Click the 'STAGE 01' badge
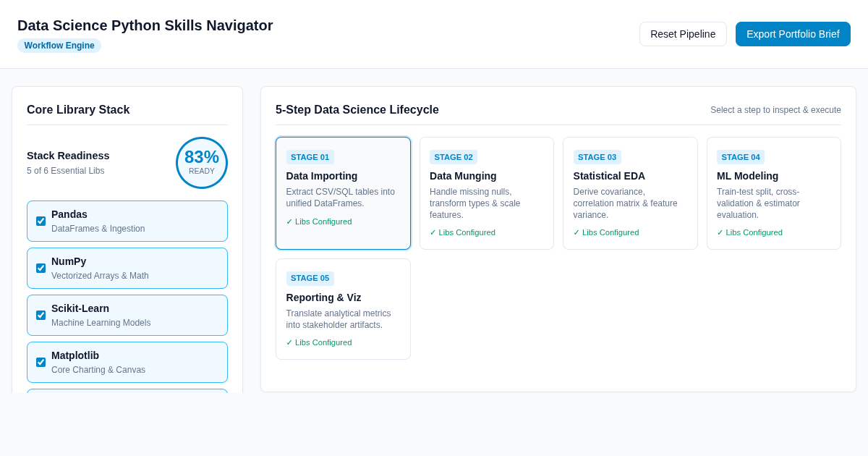 click(310, 157)
